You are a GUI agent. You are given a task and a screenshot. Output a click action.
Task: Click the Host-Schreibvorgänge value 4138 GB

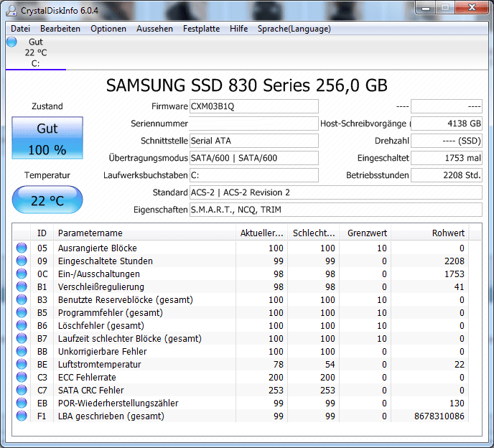pos(447,123)
